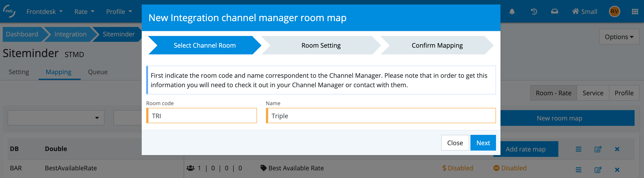Viewport: 644px width, 178px height.
Task: Click the PMS logo icon
Action: [x=9, y=11]
